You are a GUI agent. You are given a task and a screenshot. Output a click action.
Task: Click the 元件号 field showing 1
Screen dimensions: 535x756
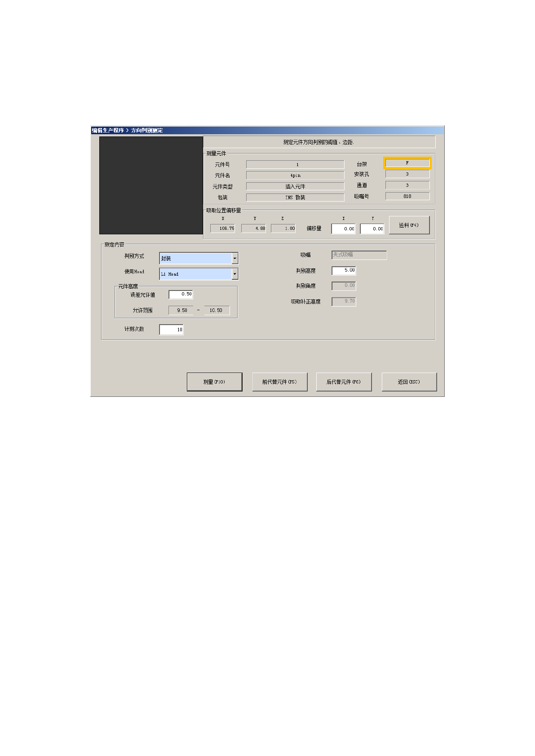(x=295, y=164)
